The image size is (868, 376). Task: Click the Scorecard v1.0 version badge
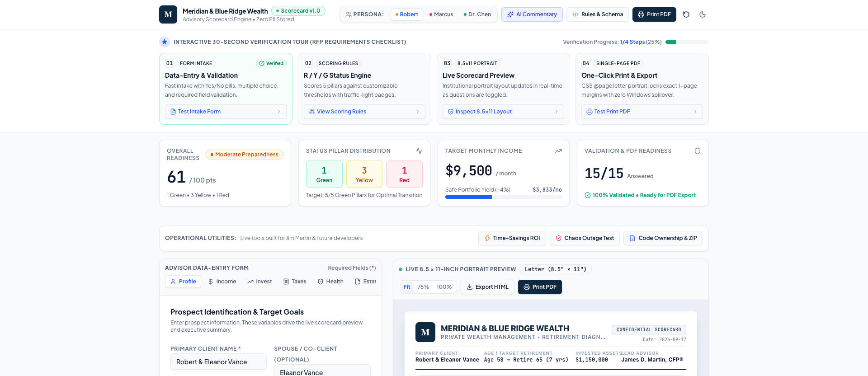tap(298, 11)
